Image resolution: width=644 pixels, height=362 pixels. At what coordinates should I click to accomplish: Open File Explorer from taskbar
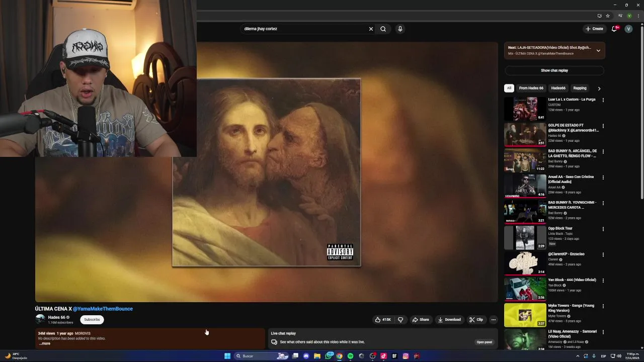pyautogui.click(x=317, y=356)
